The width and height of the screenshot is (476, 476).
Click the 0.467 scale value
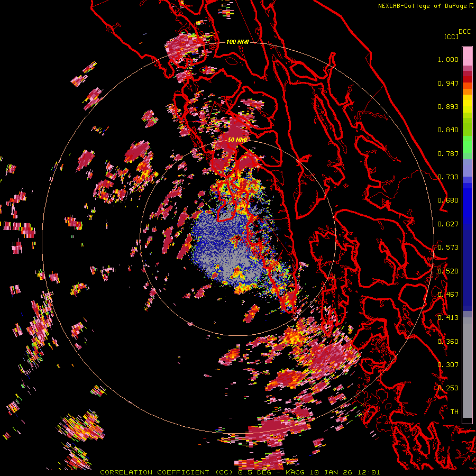point(448,295)
